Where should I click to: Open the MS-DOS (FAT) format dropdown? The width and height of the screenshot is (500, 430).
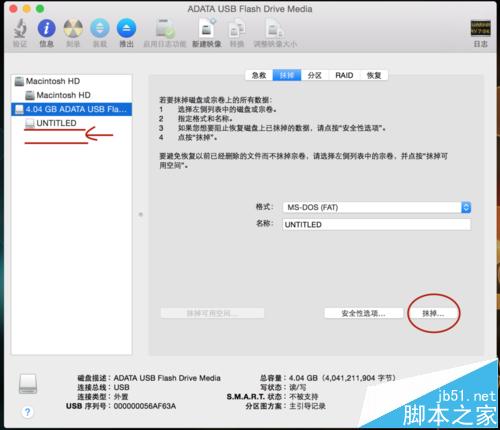click(x=377, y=207)
